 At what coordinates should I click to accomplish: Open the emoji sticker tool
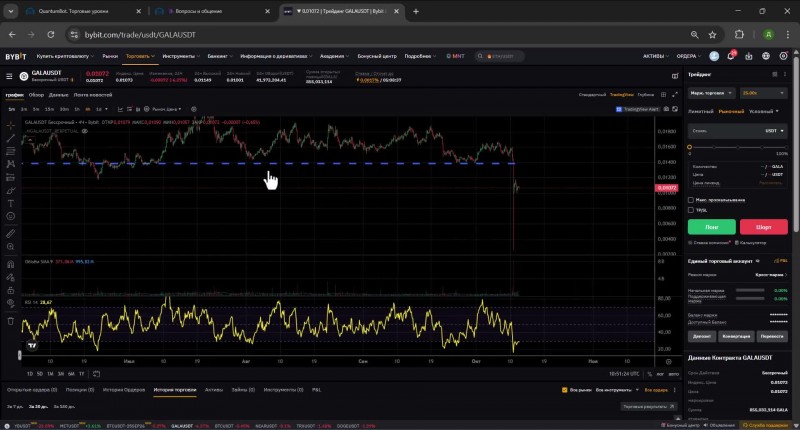(x=11, y=216)
